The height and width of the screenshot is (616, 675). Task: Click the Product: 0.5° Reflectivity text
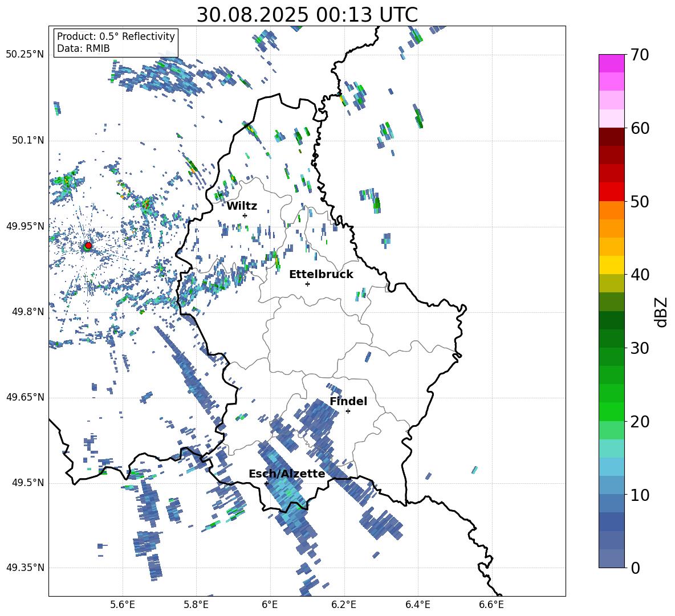click(116, 36)
